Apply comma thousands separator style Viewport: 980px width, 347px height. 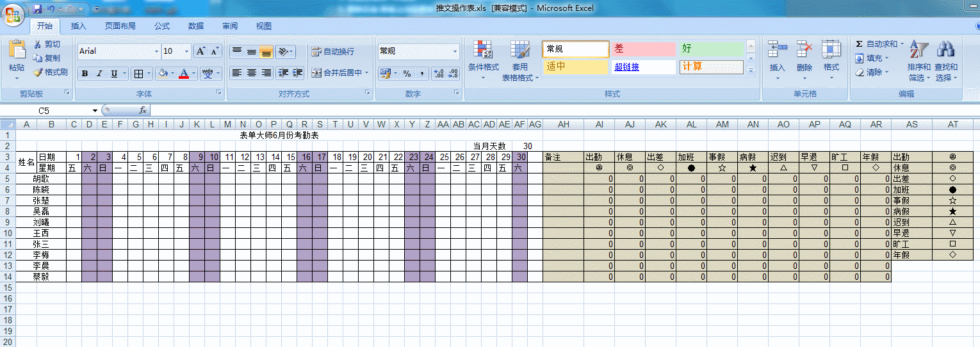click(x=421, y=74)
